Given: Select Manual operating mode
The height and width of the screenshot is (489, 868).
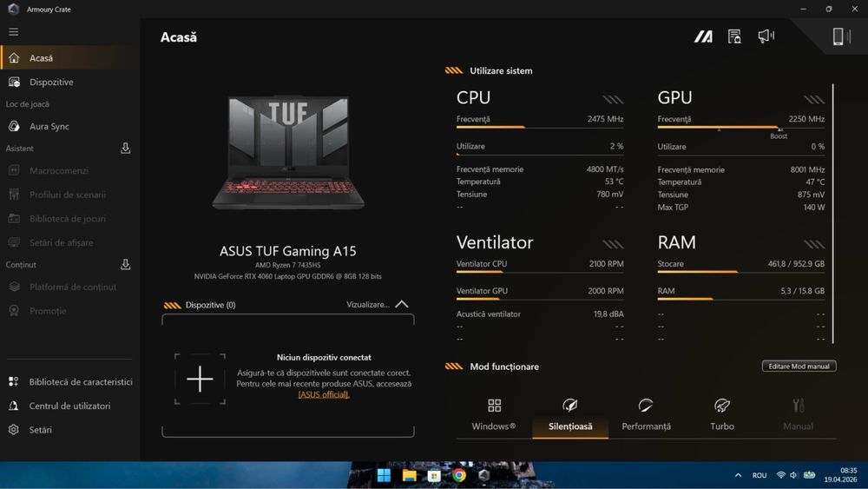Looking at the screenshot, I should coord(799,415).
